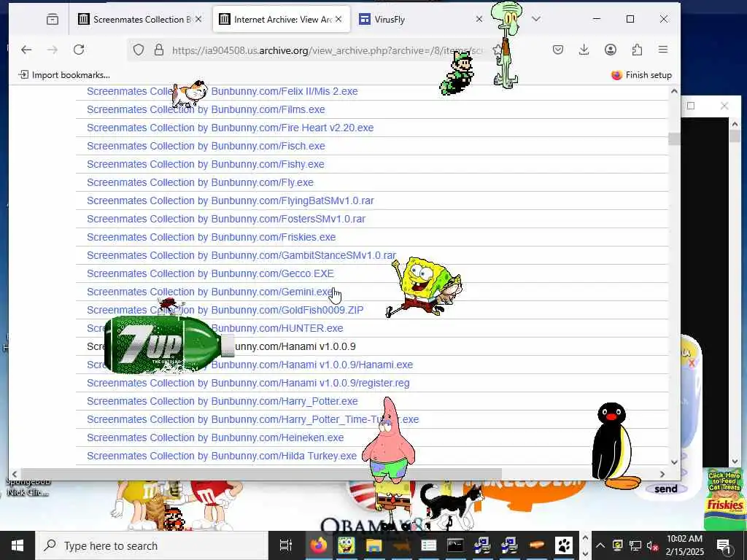Open File Explorer from the taskbar

click(x=374, y=545)
